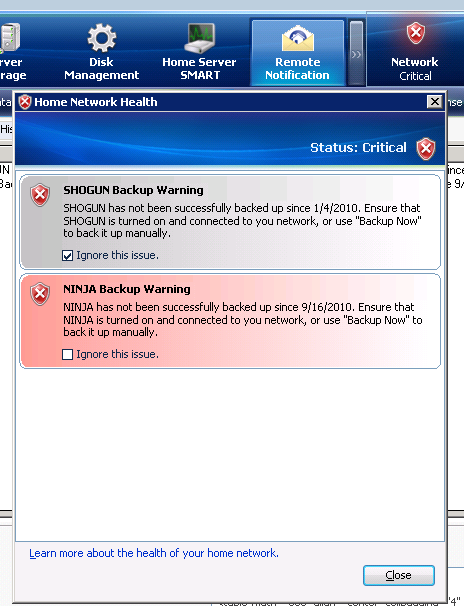Click the Home Network Health title text
The height and width of the screenshot is (606, 464).
click(96, 102)
